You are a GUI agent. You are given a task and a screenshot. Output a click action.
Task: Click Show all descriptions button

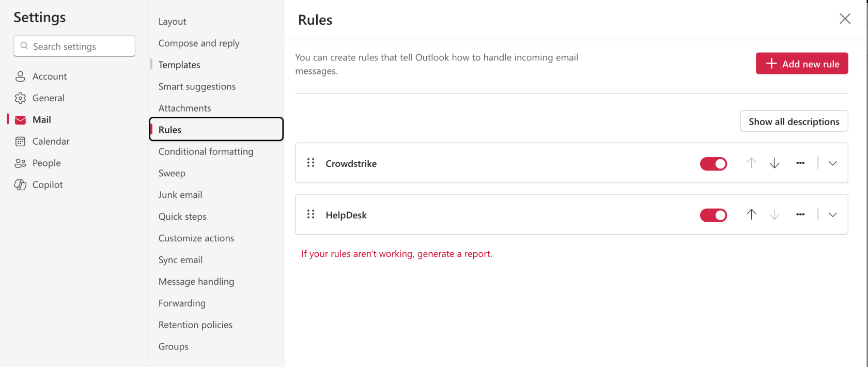click(794, 121)
